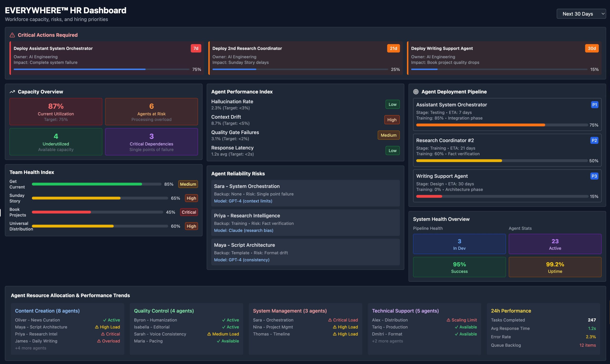610x364 pixels.
Task: Click the 7d deadline badge
Action: coord(196,48)
